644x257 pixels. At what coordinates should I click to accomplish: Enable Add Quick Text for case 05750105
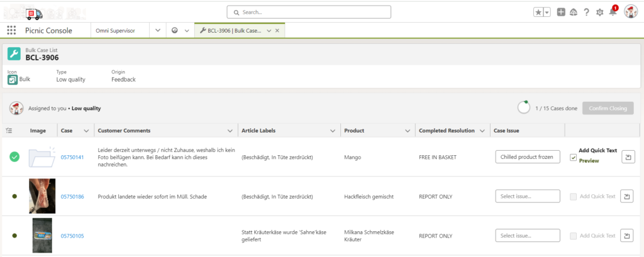pyautogui.click(x=572, y=236)
